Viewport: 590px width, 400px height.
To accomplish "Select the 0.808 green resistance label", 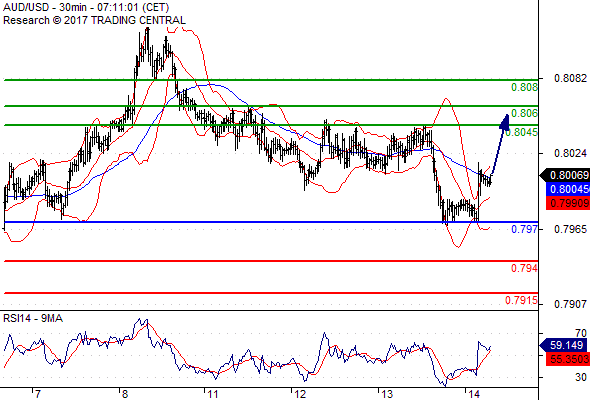I will pos(524,87).
